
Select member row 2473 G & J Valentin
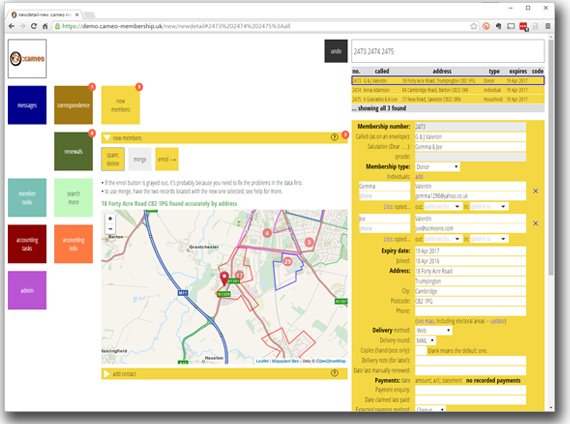point(448,81)
